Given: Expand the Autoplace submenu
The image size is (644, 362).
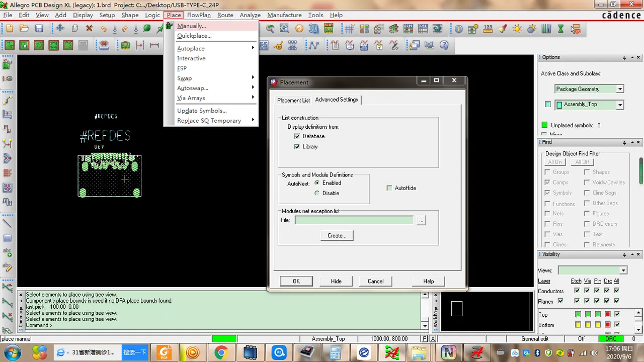Looking at the screenshot, I should pyautogui.click(x=211, y=48).
